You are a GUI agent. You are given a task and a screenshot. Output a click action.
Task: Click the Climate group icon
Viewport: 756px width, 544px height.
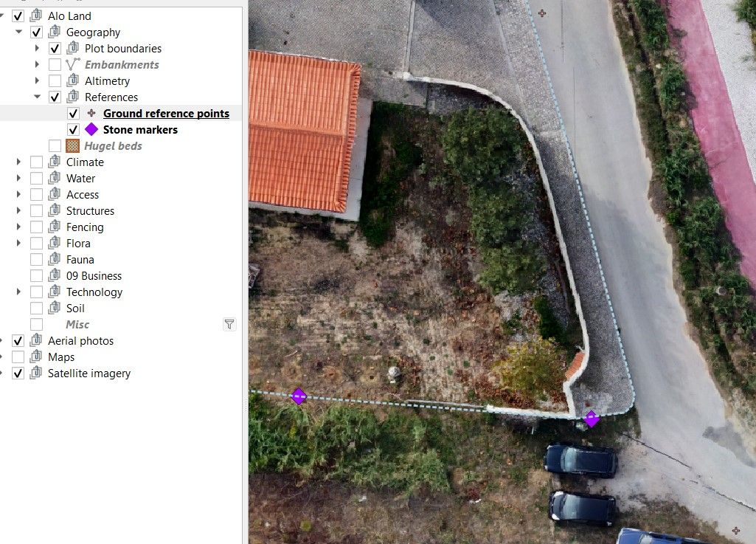pyautogui.click(x=54, y=162)
